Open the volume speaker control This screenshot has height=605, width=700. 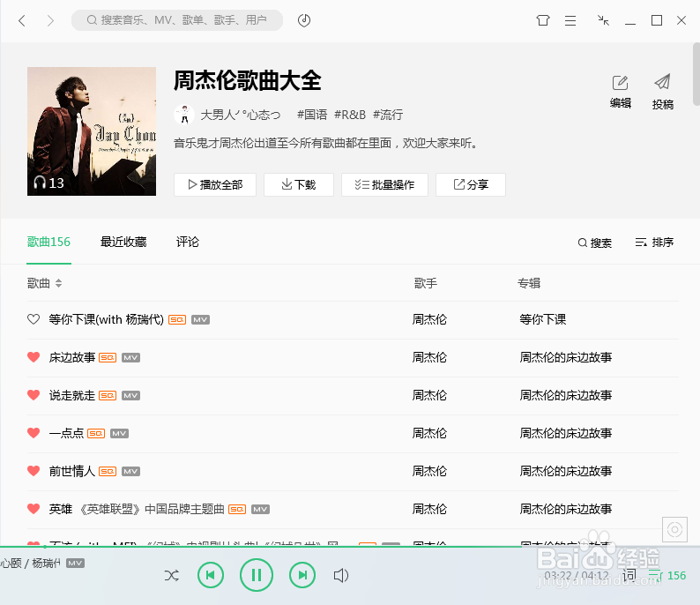pos(340,575)
